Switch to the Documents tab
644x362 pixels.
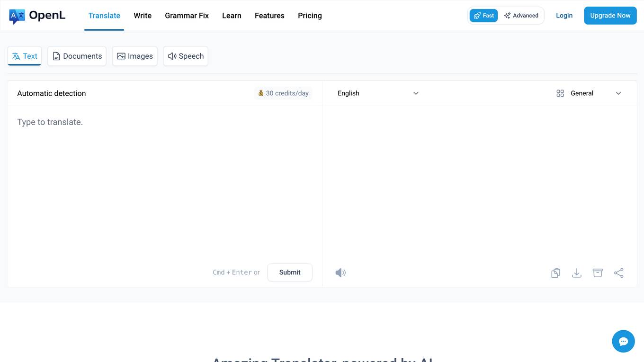tap(77, 56)
